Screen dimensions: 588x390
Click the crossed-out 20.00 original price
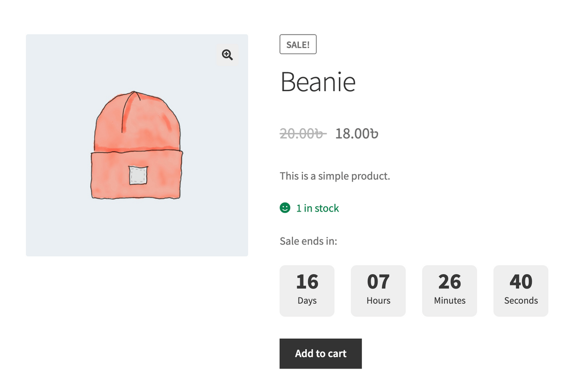[302, 133]
